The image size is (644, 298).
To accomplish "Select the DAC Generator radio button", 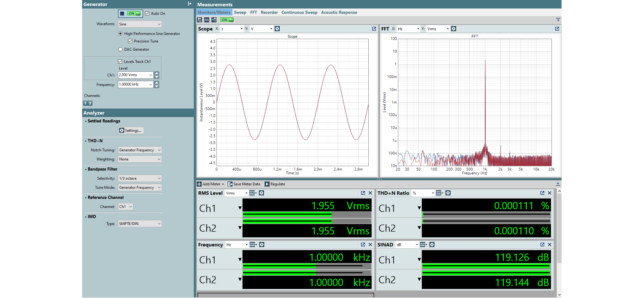I will point(120,49).
